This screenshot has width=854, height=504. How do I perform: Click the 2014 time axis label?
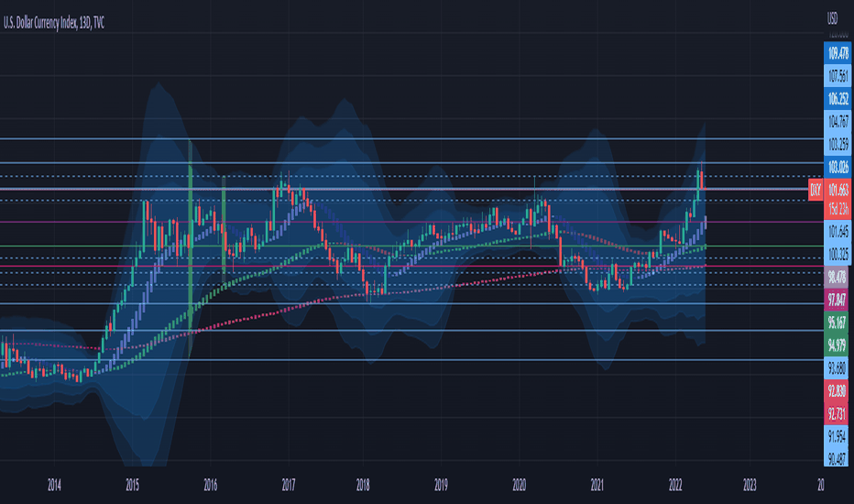[54, 485]
